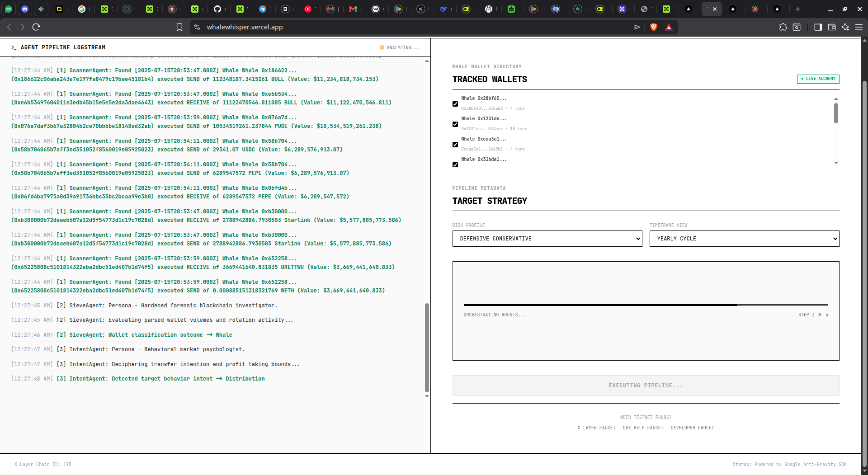Viewport: 868px width, 475px height.
Task: Click the orchestrating agents progress bar
Action: (646, 305)
